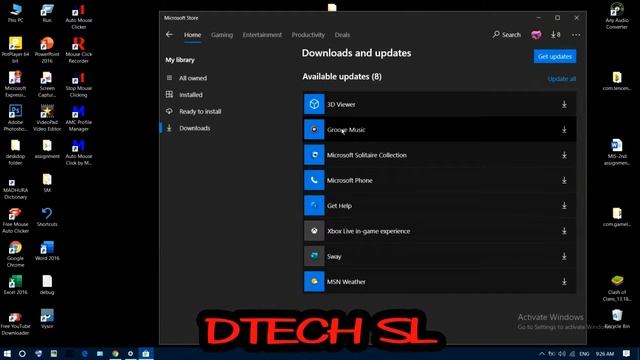Click the MSN Weather text label
The width and height of the screenshot is (640, 360).
[346, 282]
